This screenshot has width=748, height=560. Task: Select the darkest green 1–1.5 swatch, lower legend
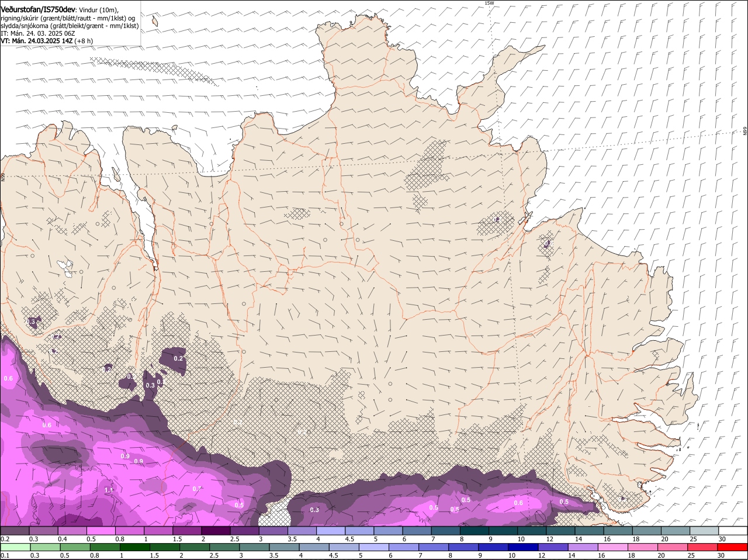pos(134,547)
